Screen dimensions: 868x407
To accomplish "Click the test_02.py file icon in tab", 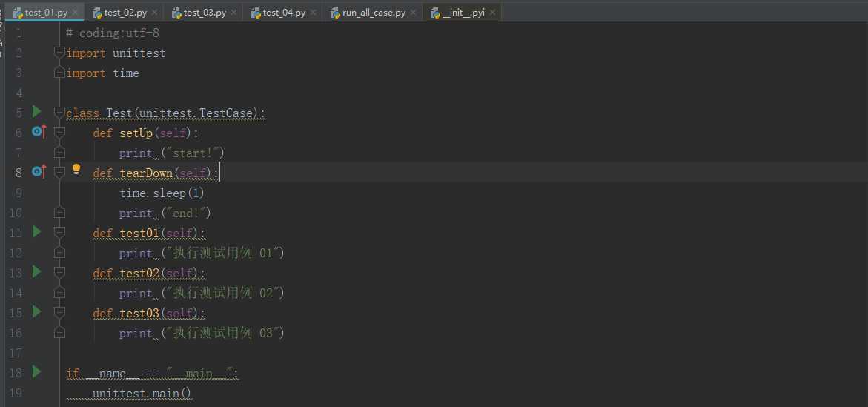I will 97,13.
